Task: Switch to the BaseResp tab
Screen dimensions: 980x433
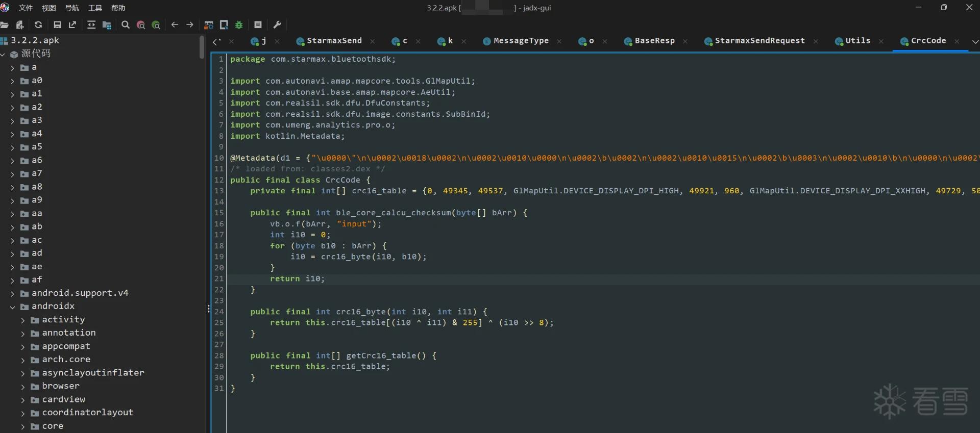Action: click(x=650, y=41)
